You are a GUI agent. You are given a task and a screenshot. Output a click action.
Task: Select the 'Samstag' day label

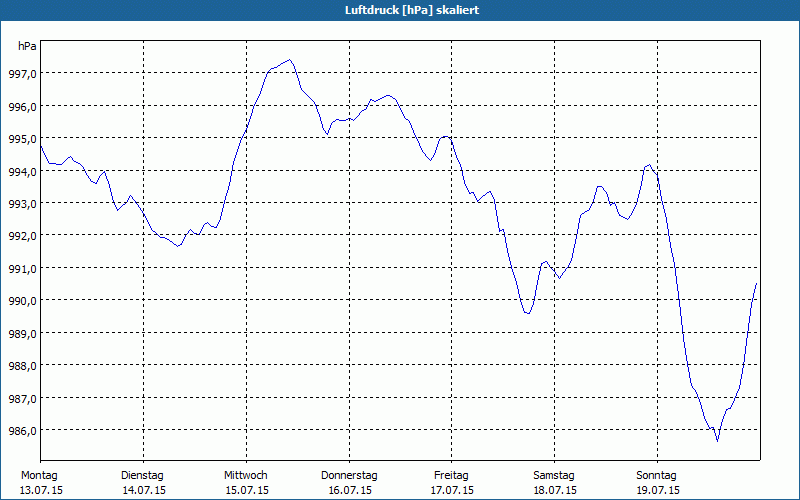coord(554,476)
